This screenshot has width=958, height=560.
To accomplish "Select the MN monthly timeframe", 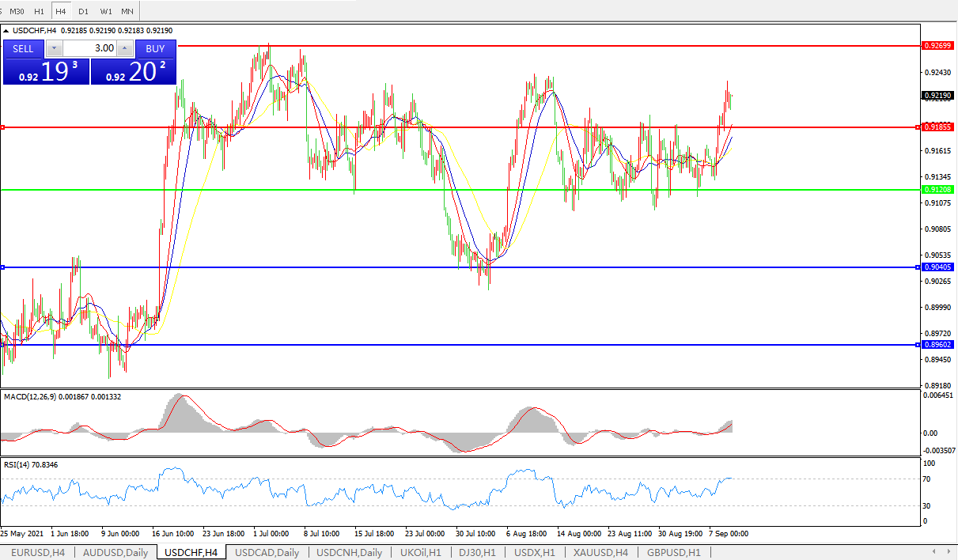I will [x=127, y=11].
